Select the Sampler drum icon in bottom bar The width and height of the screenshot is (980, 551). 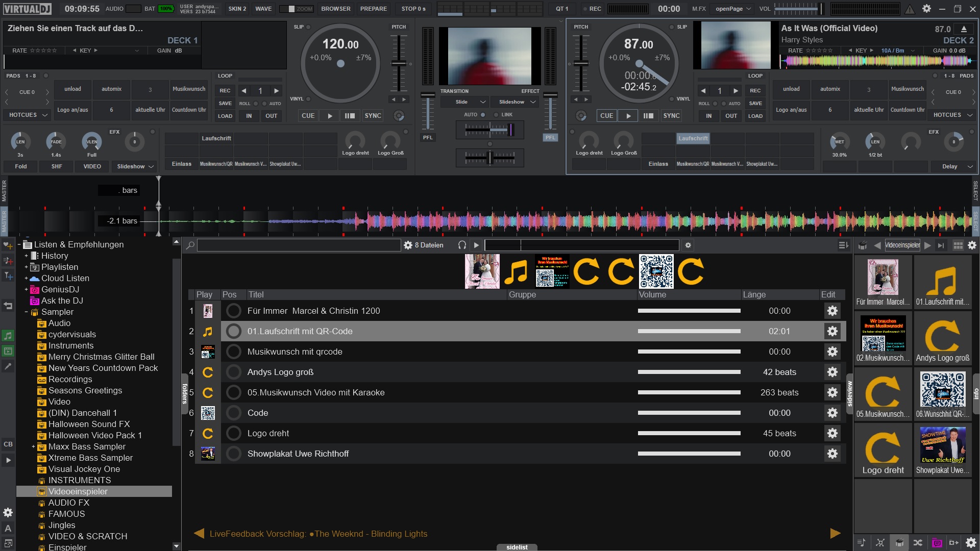pyautogui.click(x=899, y=542)
